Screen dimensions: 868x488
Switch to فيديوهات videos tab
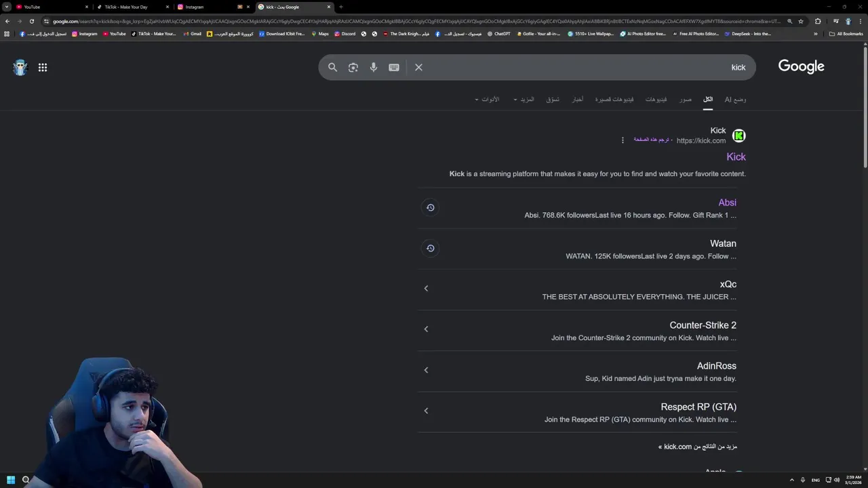coord(656,100)
